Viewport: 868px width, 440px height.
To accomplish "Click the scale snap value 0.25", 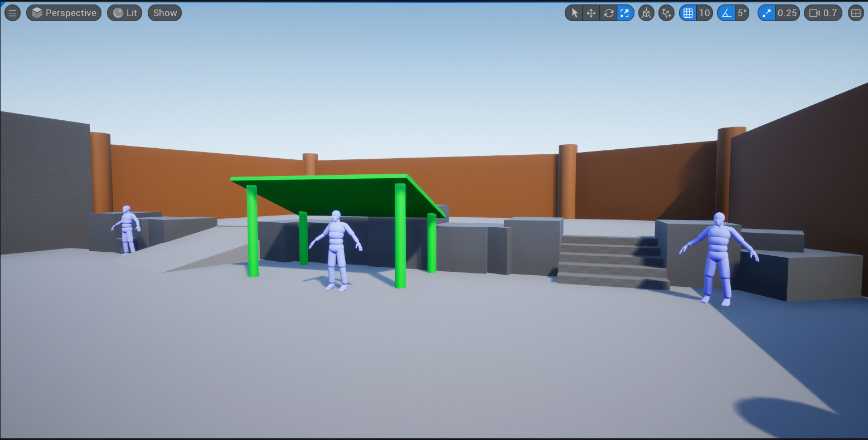I will click(x=788, y=12).
